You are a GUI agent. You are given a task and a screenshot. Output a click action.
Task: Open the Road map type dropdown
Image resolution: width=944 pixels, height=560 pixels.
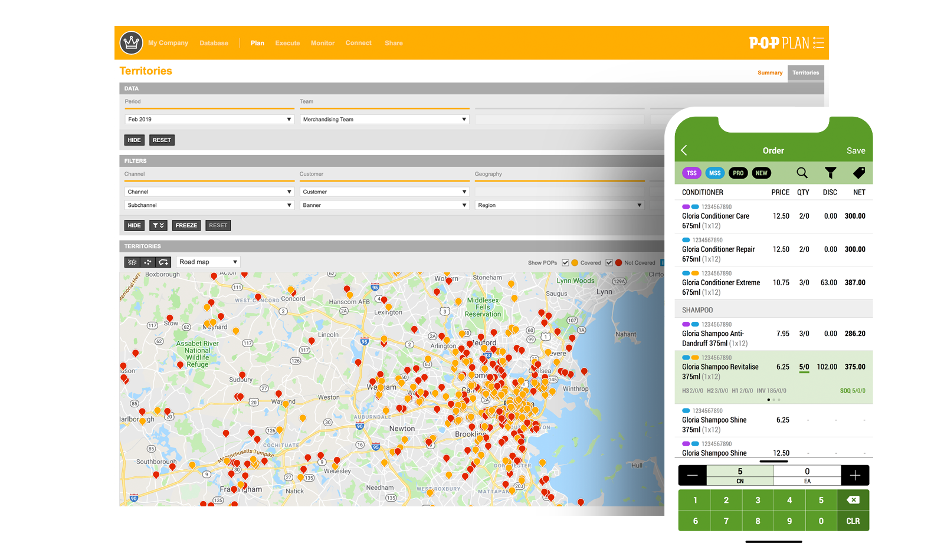(208, 262)
